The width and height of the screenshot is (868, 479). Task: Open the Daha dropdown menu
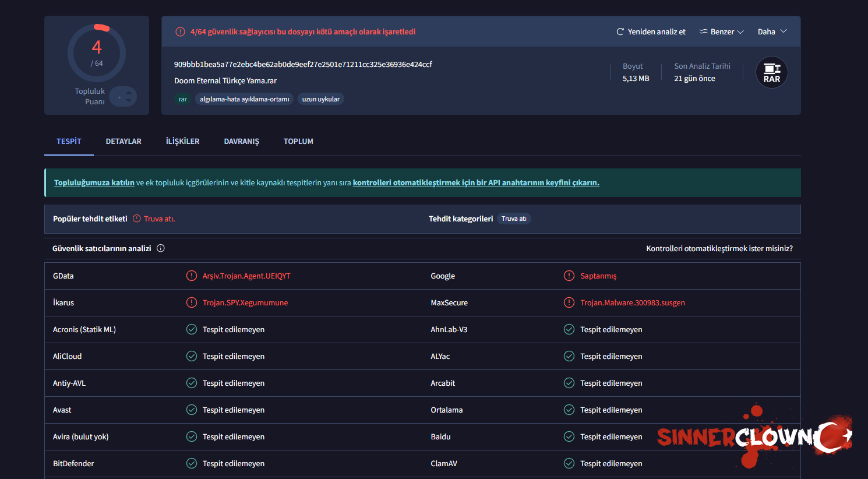coord(772,32)
